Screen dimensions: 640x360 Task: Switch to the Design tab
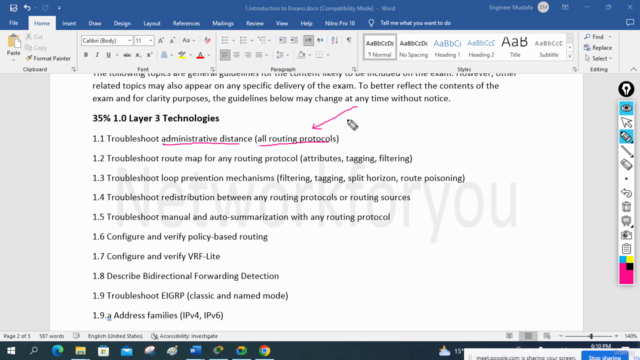122,23
